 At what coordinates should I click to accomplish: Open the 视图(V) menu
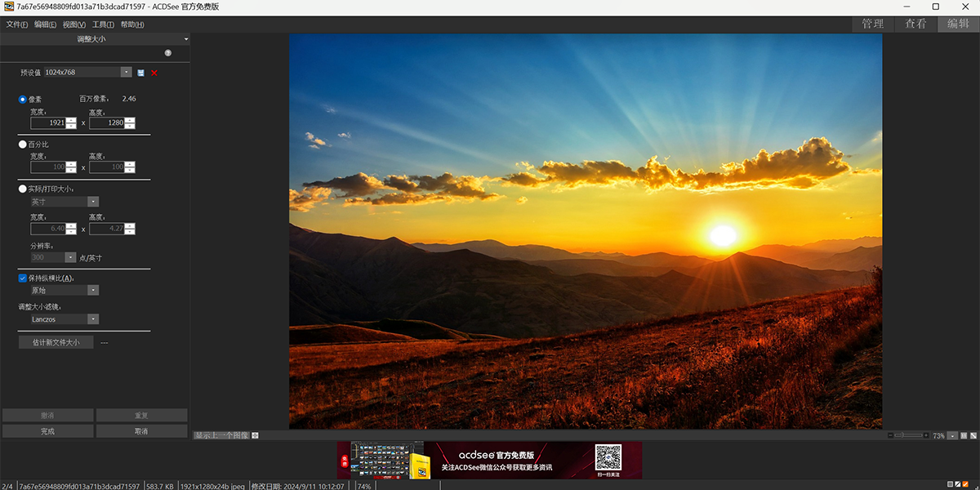coord(74,24)
